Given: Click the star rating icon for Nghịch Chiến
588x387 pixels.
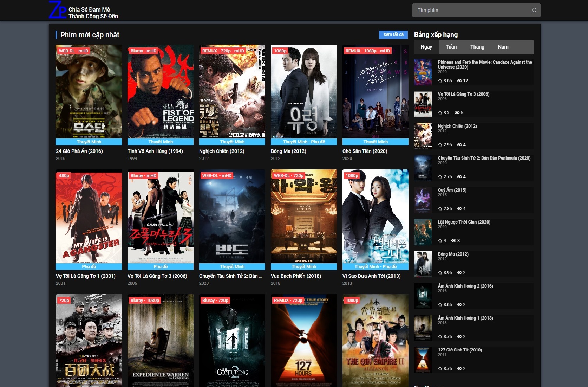Looking at the screenshot, I should 440,145.
